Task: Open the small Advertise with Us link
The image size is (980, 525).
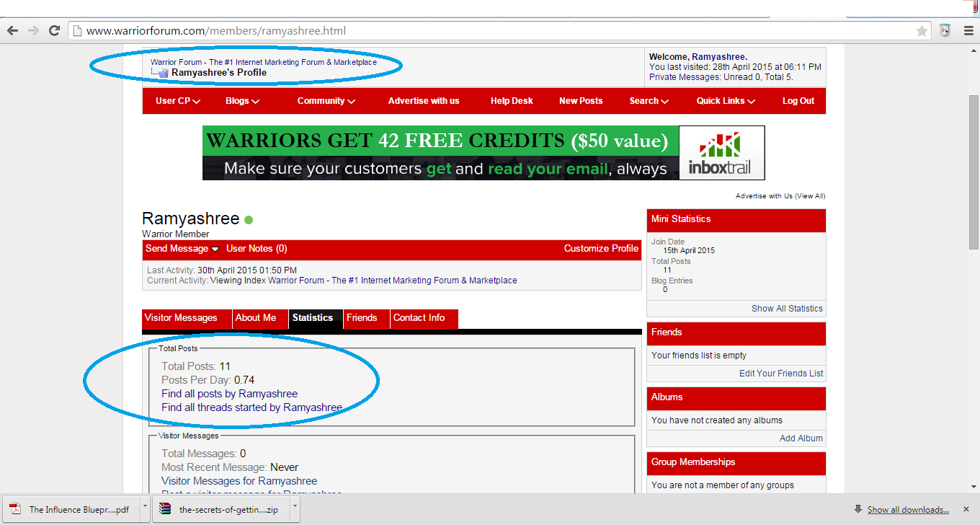Action: (764, 196)
